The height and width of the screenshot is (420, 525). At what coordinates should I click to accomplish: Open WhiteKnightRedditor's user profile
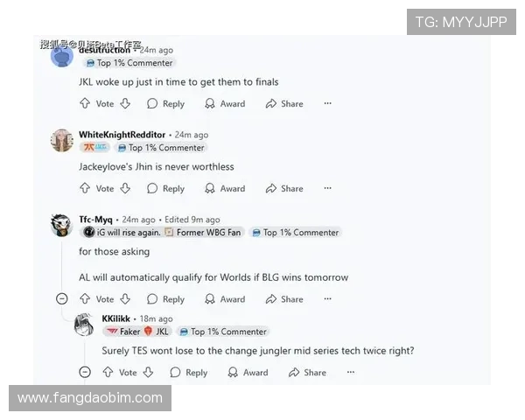click(122, 135)
